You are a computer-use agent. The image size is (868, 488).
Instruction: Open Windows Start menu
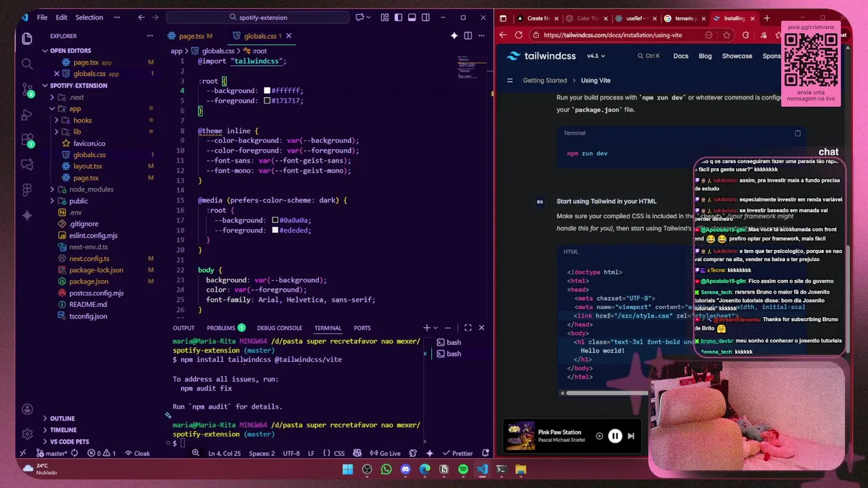(348, 469)
